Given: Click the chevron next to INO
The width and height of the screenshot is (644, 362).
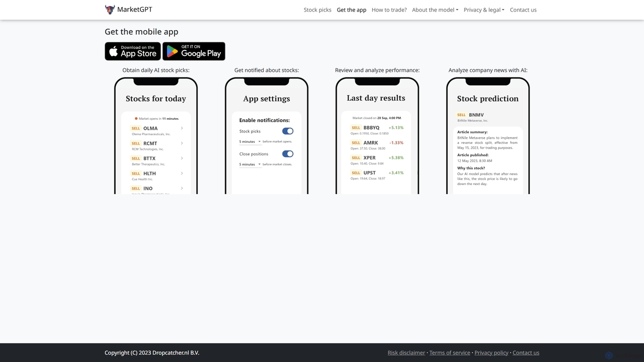Looking at the screenshot, I should coord(182,189).
